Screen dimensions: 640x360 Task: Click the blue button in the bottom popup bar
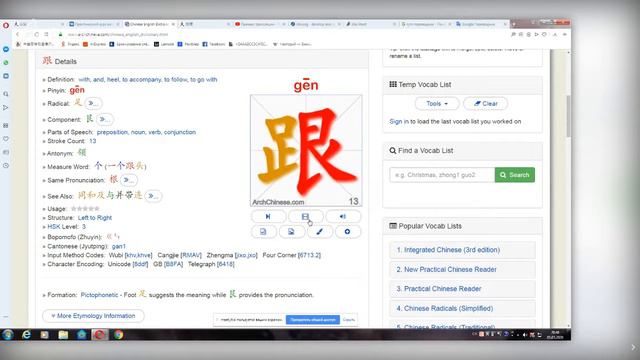[x=313, y=320]
